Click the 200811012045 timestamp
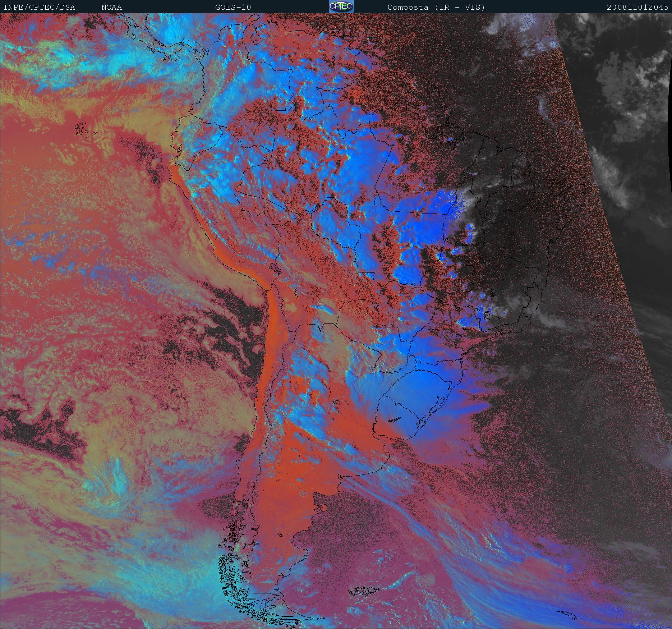This screenshot has height=629, width=672. pyautogui.click(x=638, y=7)
